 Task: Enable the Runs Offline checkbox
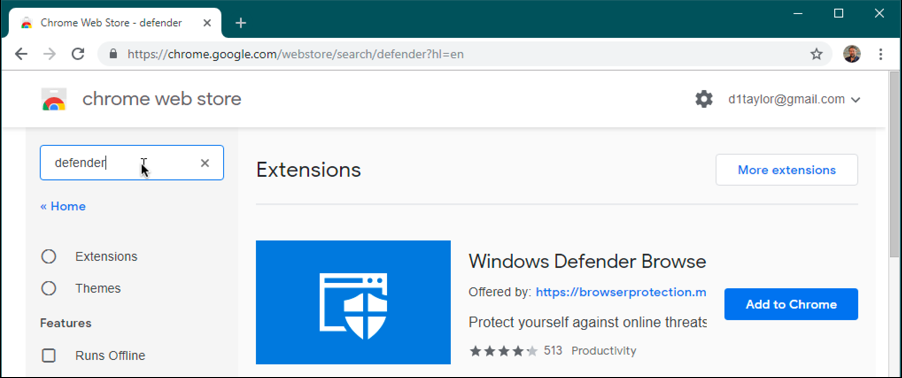49,356
